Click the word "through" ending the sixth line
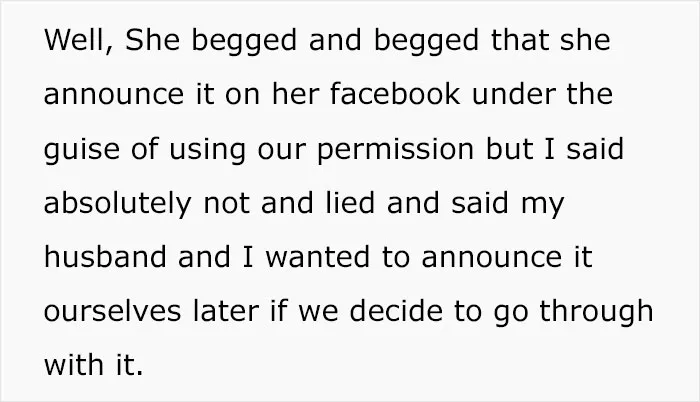The width and height of the screenshot is (700, 402). click(596, 313)
